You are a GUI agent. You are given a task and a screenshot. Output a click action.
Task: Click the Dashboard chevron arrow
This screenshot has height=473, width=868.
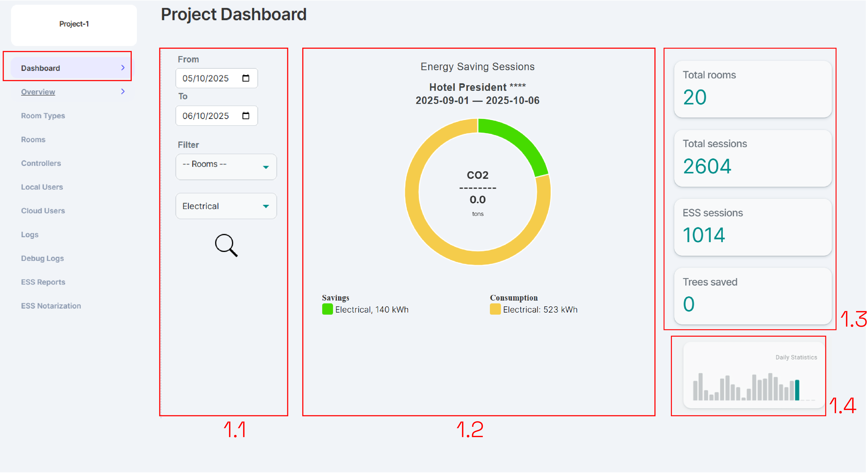(x=123, y=68)
